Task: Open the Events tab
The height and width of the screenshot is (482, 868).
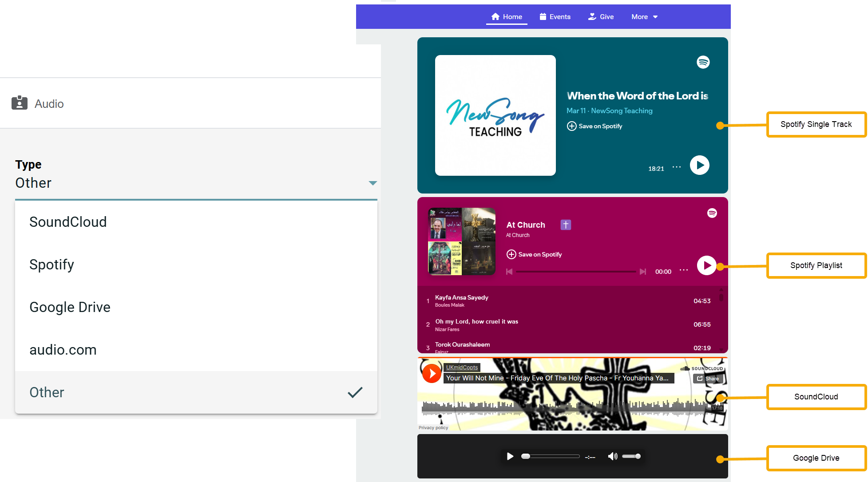Action: (x=555, y=17)
